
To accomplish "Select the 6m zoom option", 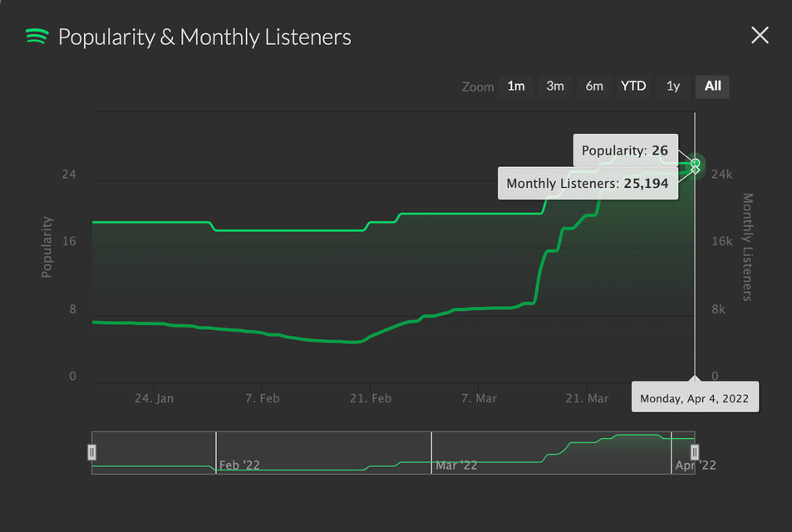I will tap(593, 86).
